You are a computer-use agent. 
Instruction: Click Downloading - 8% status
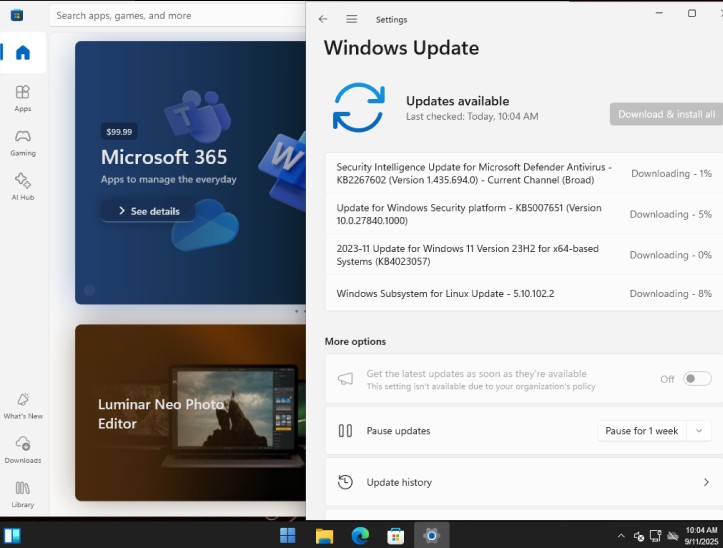point(671,293)
